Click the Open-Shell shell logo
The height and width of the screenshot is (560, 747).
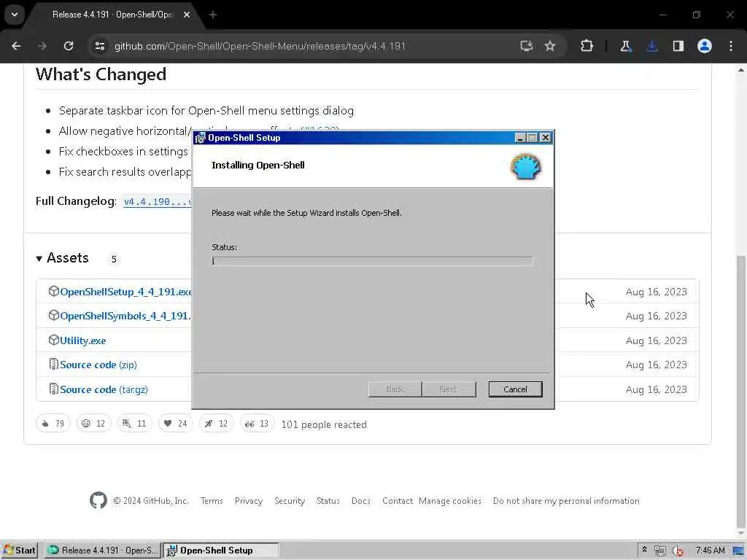click(525, 166)
